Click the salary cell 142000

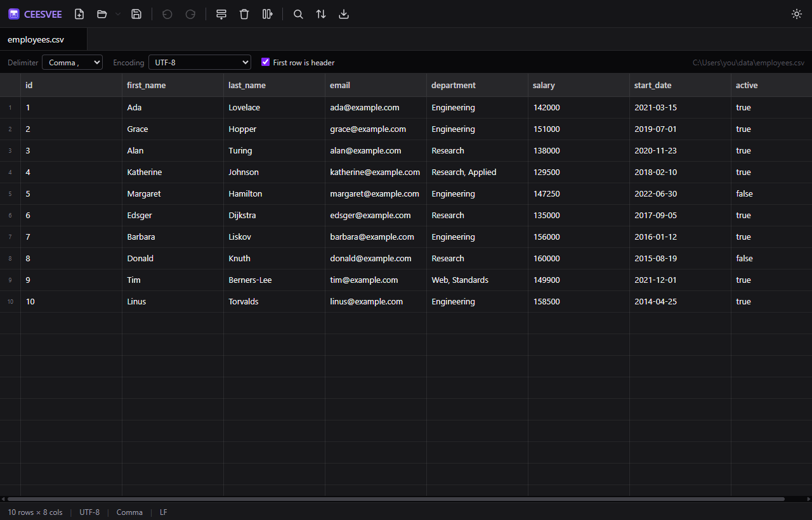[579, 108]
